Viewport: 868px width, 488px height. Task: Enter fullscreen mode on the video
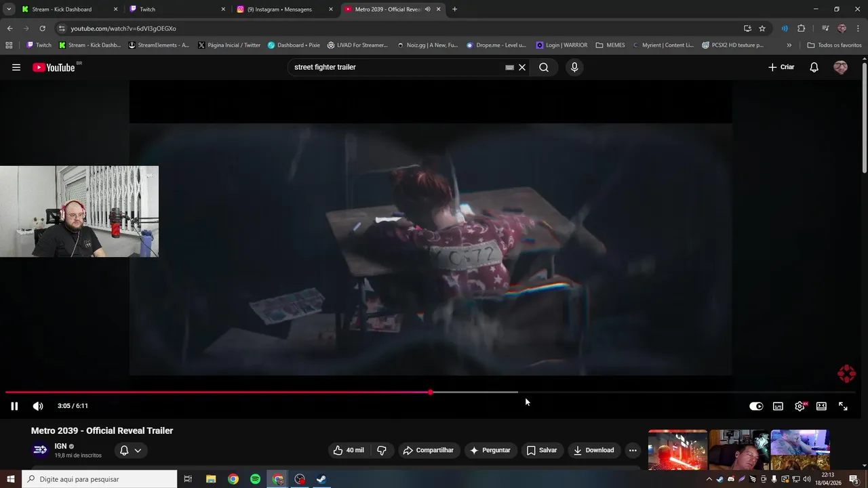(843, 406)
